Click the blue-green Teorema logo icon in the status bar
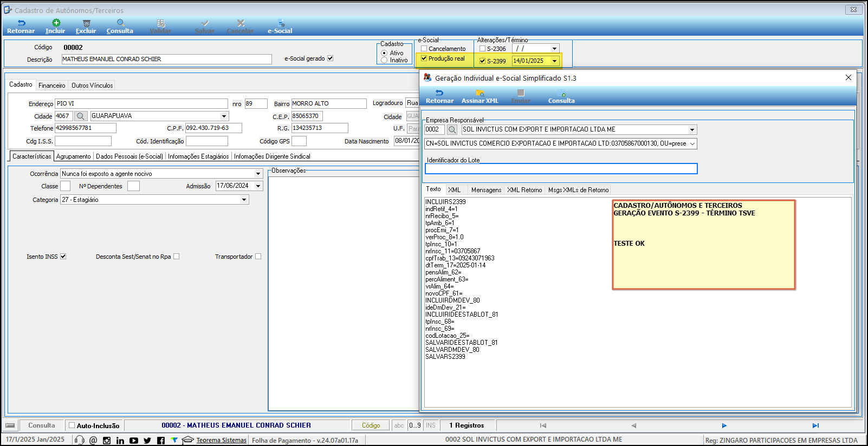The height and width of the screenshot is (446, 868). click(x=174, y=440)
